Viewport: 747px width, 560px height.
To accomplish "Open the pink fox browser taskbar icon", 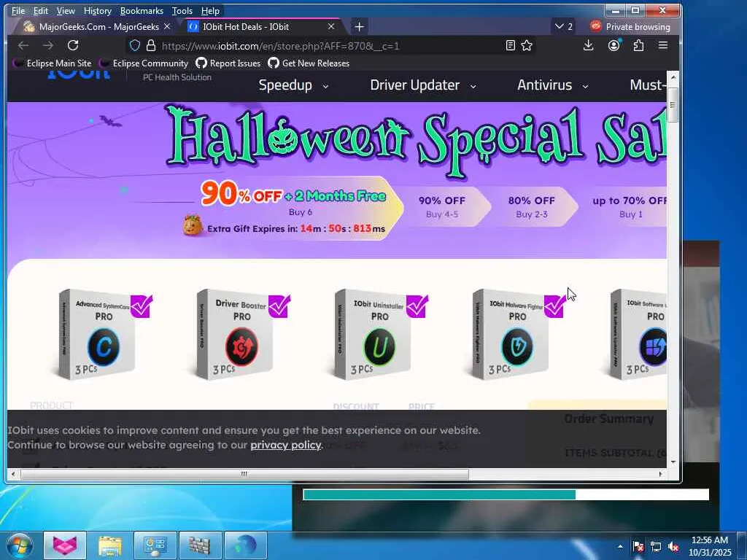I will coord(65,545).
